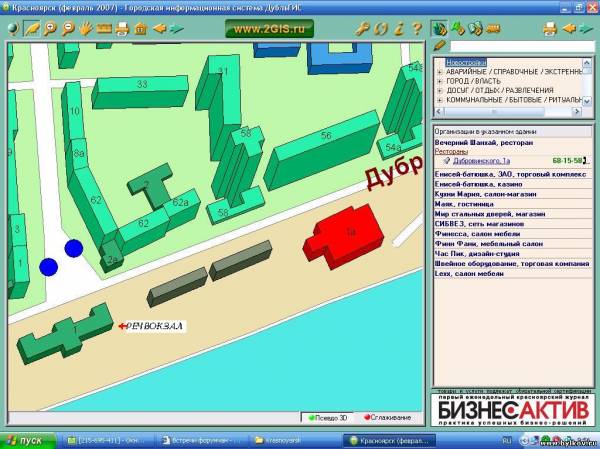Click building 33 on the map
This screenshot has height=449, width=600.
point(140,91)
